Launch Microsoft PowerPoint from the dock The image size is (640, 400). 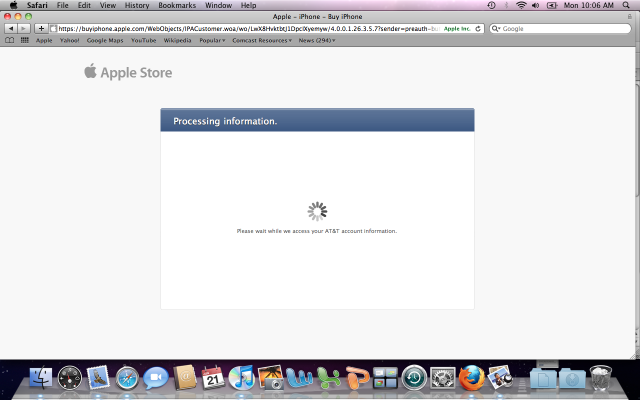[x=357, y=378]
